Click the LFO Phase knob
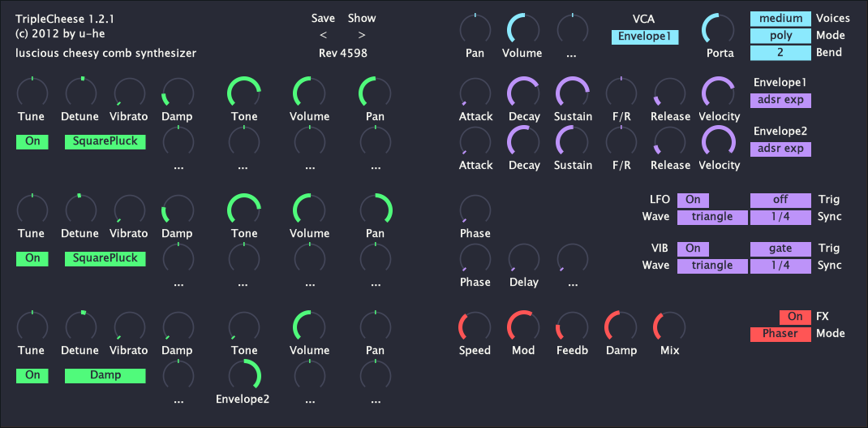Viewport: 868px width, 428px height. (x=475, y=210)
